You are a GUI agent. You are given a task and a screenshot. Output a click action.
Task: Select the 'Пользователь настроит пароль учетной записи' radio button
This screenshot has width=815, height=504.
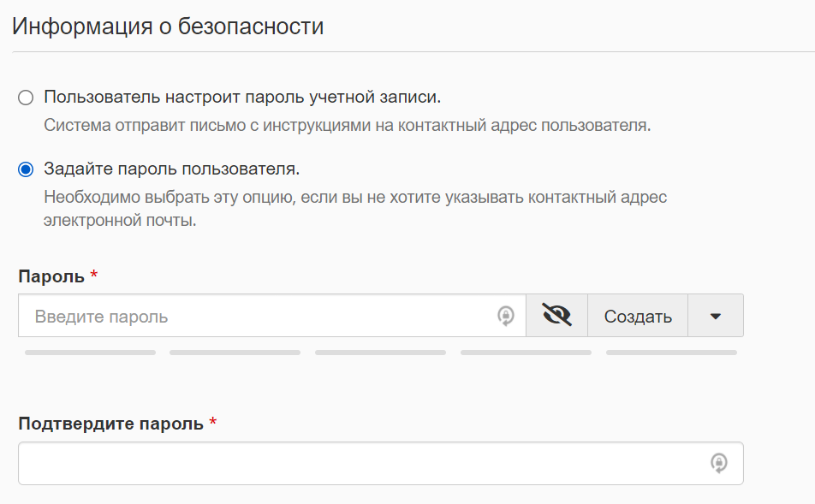tap(26, 97)
